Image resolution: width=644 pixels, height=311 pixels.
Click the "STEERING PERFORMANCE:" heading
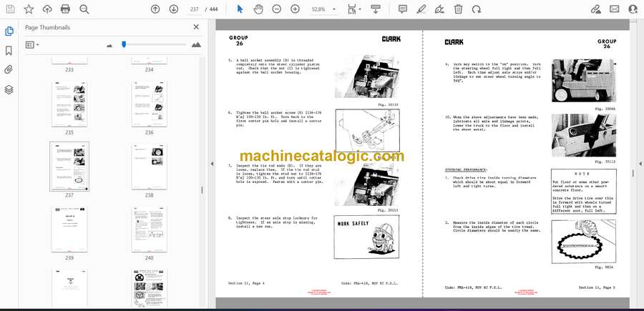(x=466, y=169)
